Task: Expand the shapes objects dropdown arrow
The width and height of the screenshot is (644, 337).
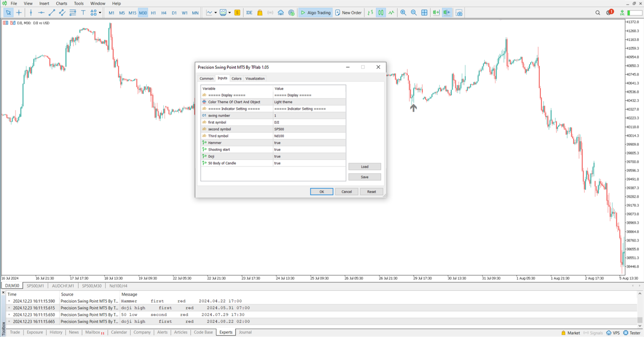Action: 100,13
